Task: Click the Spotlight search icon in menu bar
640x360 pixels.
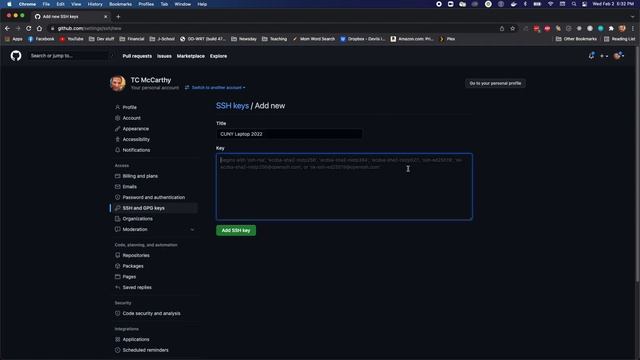Action: point(573,4)
